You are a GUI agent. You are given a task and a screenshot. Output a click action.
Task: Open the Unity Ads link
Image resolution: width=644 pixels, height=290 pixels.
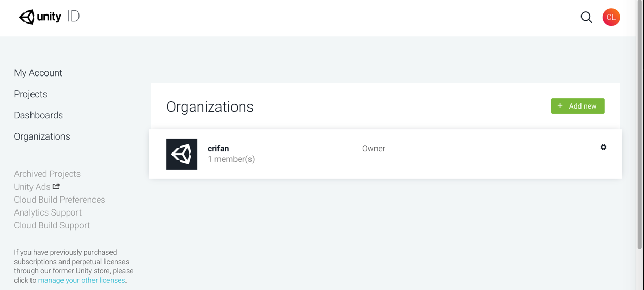pos(32,187)
